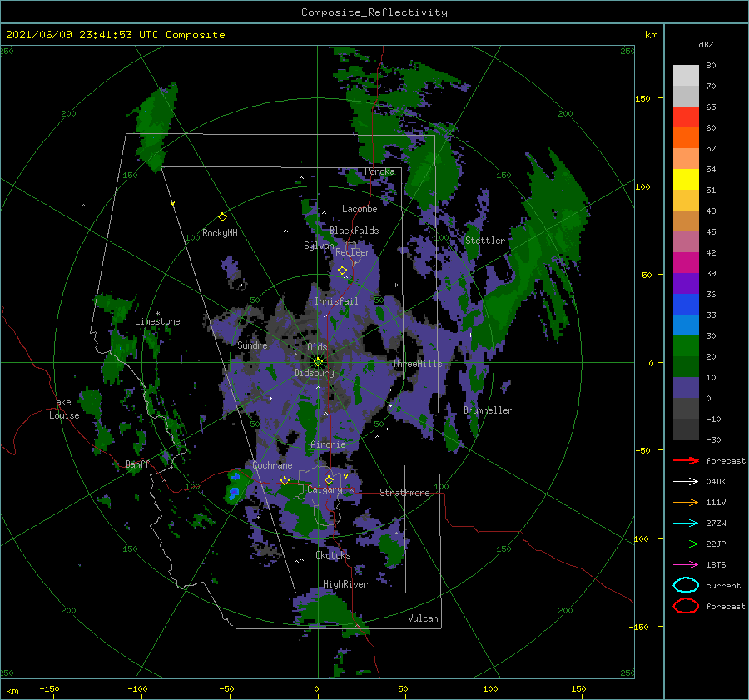Image resolution: width=749 pixels, height=700 pixels.
Task: Click the yellow diamond marker near RockyMH
Action: tap(222, 217)
